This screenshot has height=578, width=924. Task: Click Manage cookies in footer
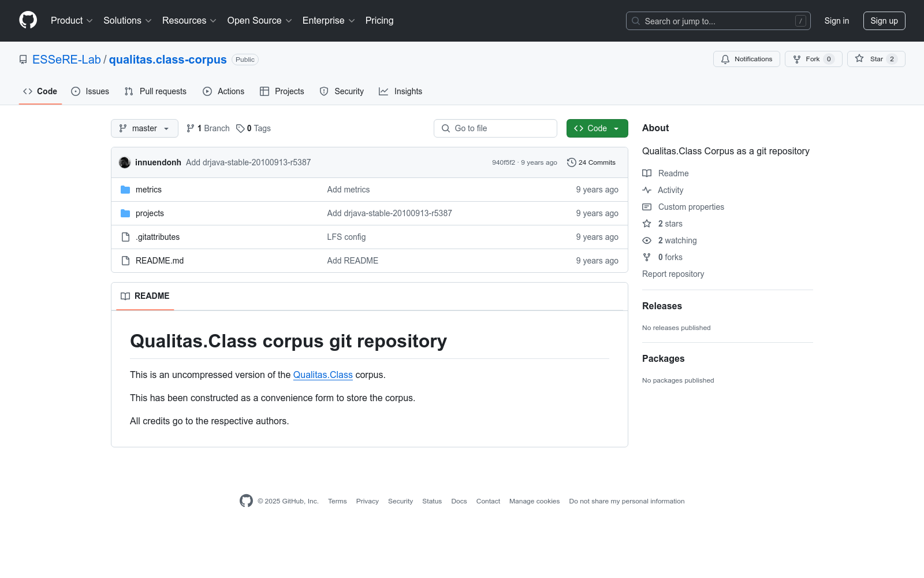[x=535, y=501]
